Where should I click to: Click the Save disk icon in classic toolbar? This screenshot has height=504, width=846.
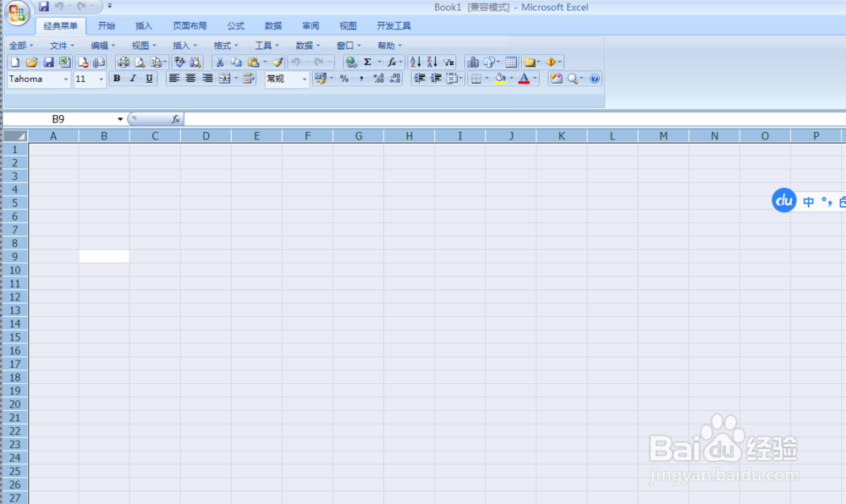(x=48, y=63)
